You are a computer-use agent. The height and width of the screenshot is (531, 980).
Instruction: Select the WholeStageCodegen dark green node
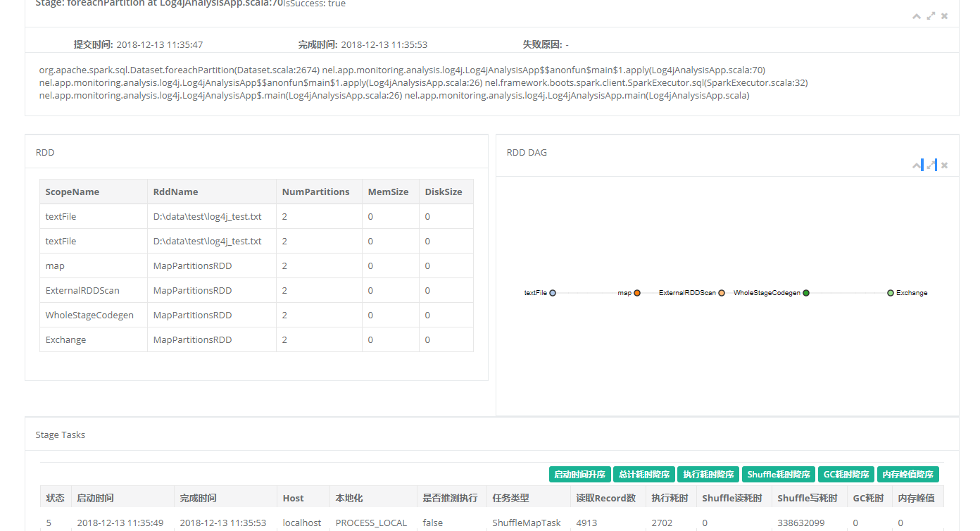pos(806,293)
